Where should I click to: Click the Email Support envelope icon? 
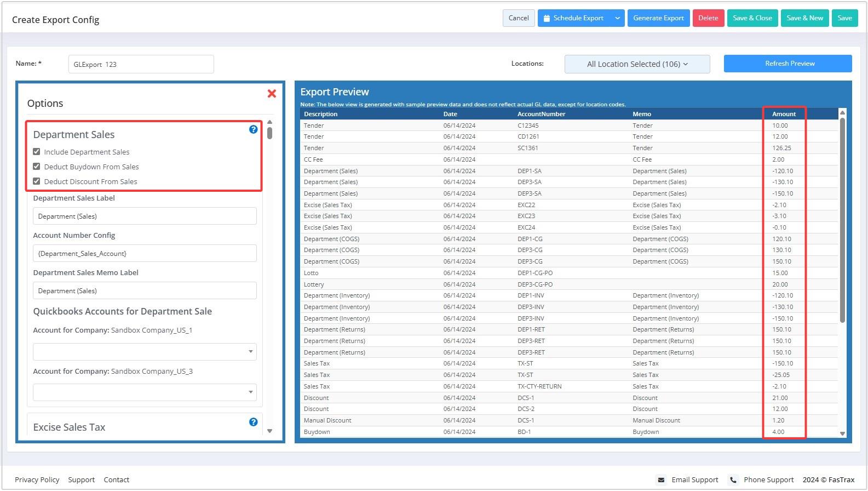pos(661,480)
